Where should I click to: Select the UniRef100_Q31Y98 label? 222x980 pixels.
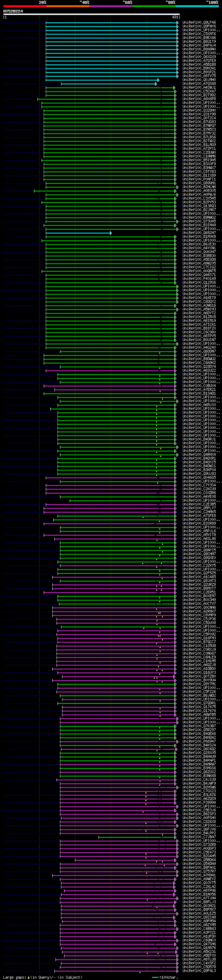199,114
